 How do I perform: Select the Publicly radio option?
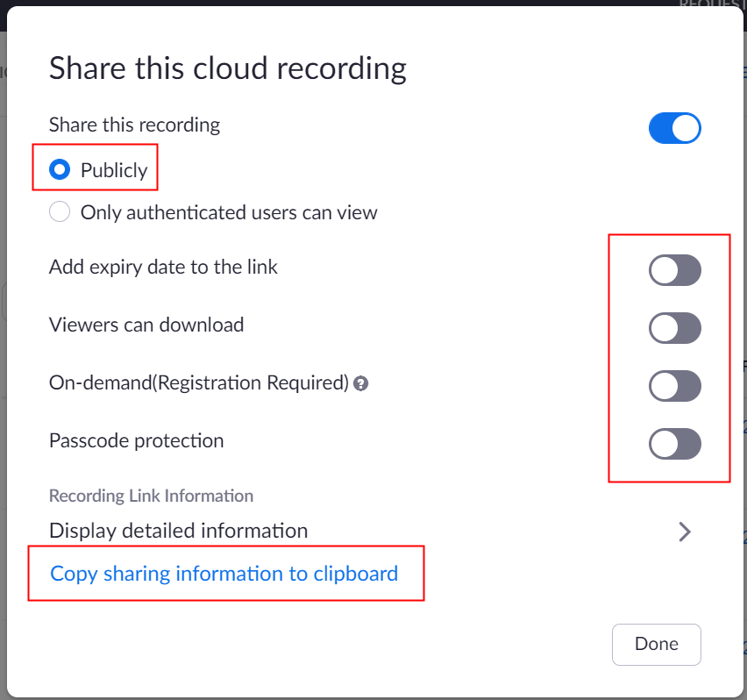(60, 169)
